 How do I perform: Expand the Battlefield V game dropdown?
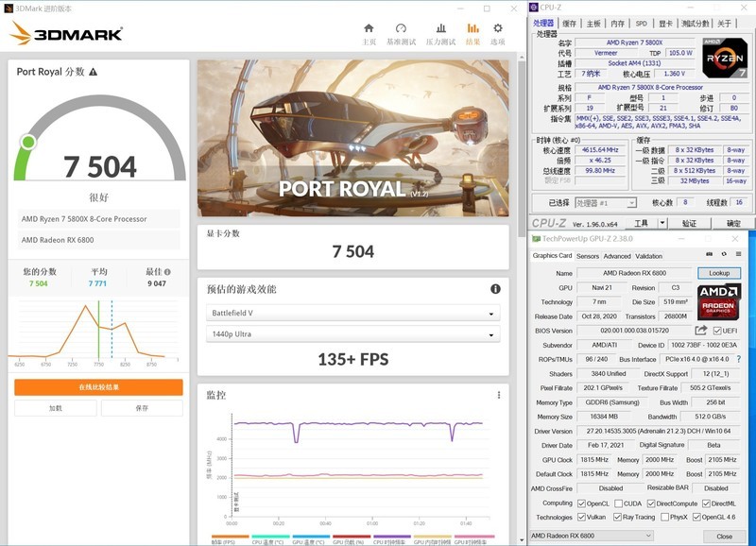pos(353,314)
